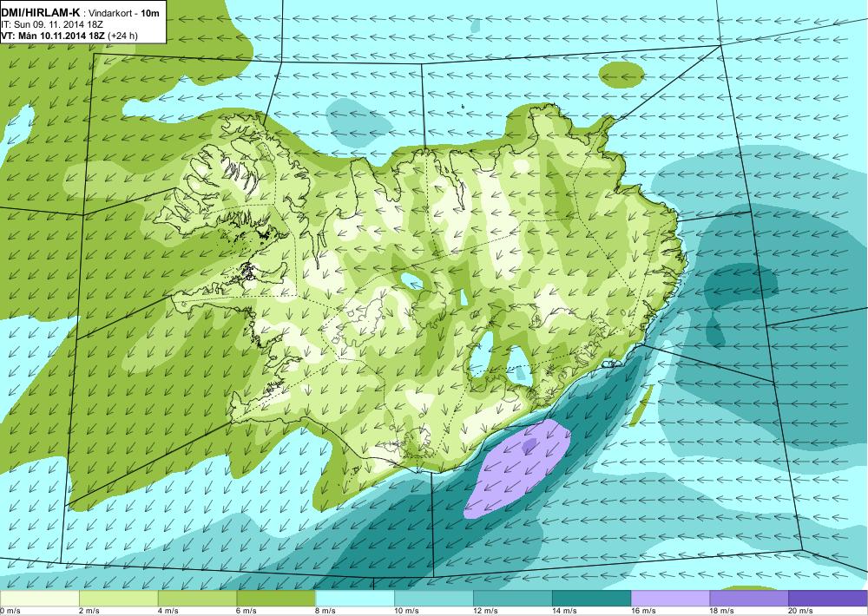
Task: Select the light cyan 8–10 m/s legend swatch
Action: pos(355,599)
